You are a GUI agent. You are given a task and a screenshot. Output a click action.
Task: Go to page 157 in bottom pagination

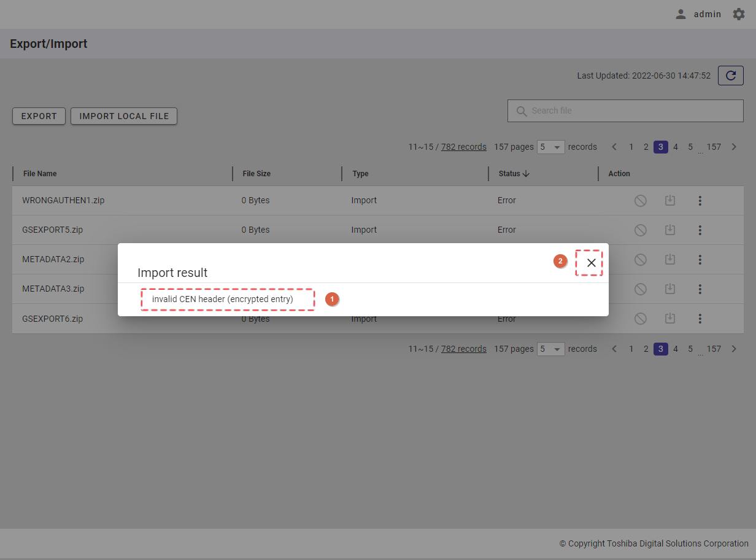click(713, 349)
